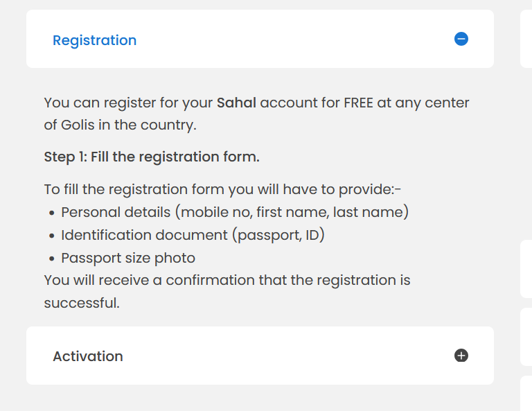Click the Personal details bullet item
532x411 pixels.
(235, 212)
